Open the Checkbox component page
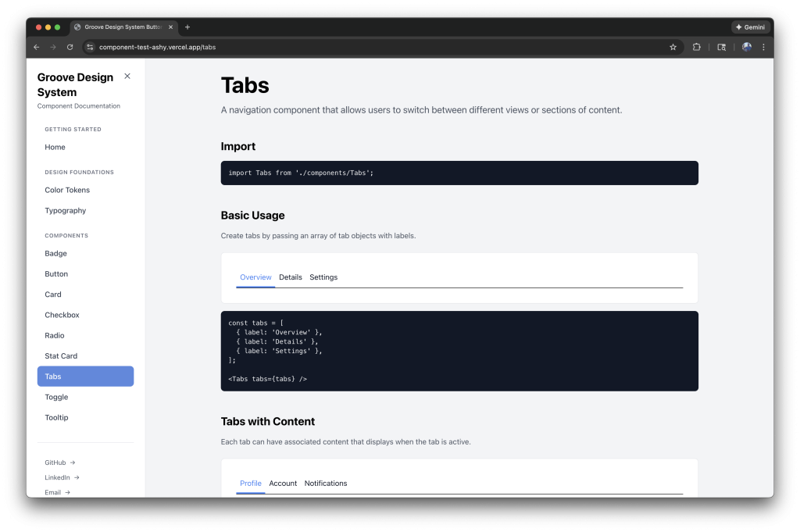800x532 pixels. (x=62, y=315)
